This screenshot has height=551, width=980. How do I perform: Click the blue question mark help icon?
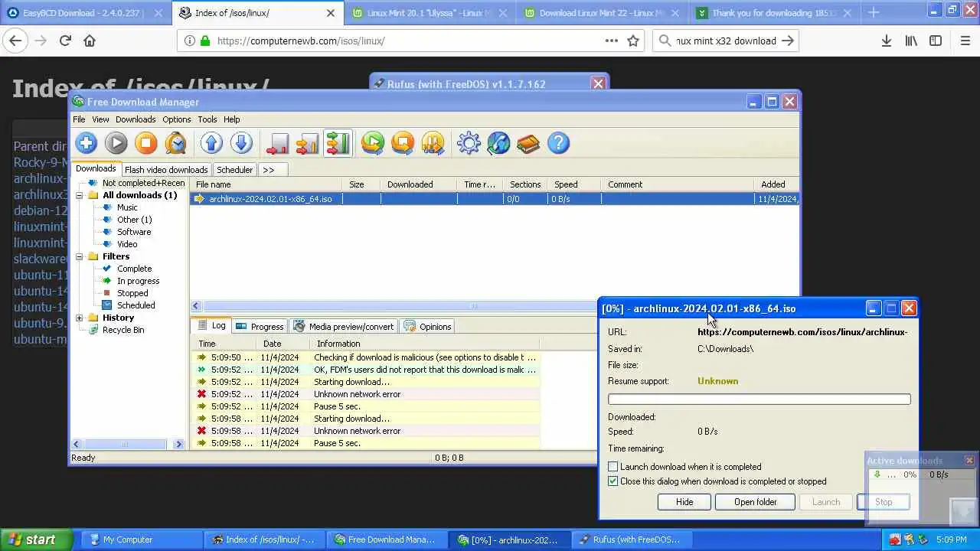tap(558, 143)
